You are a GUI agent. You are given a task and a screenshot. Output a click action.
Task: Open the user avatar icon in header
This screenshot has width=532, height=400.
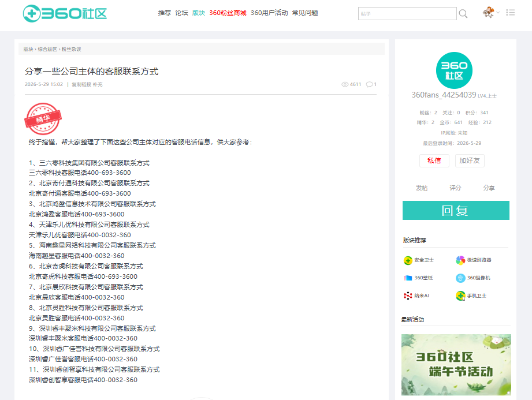489,13
